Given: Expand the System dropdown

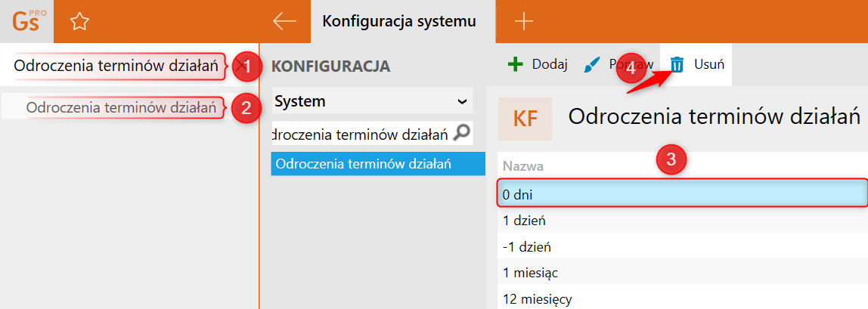Looking at the screenshot, I should (462, 100).
